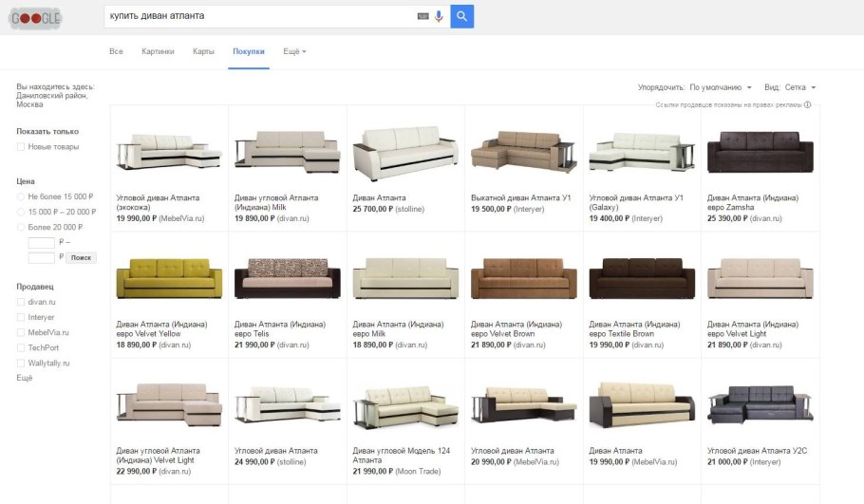Viewport: 864px width, 504px height.
Task: Click the blue search magnifier button
Action: (461, 16)
